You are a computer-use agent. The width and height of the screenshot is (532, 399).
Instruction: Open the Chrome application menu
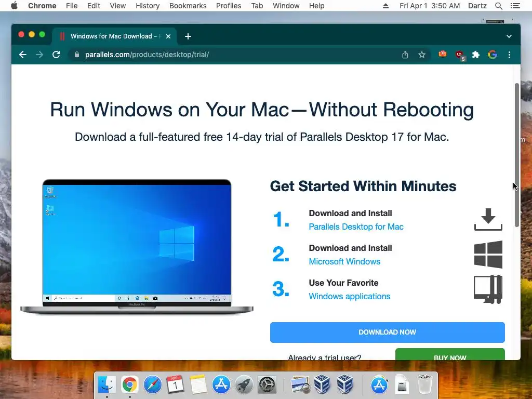tap(42, 6)
